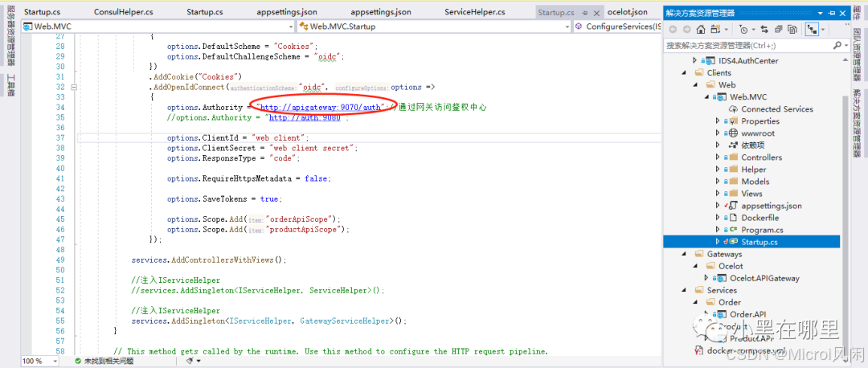Image resolution: width=868 pixels, height=368 pixels.
Task: Click the Home icon in Solution Explorer toolbar
Action: (701, 29)
